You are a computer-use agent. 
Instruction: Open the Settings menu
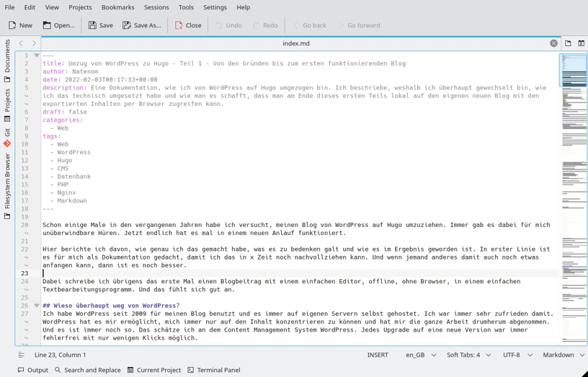tap(215, 7)
